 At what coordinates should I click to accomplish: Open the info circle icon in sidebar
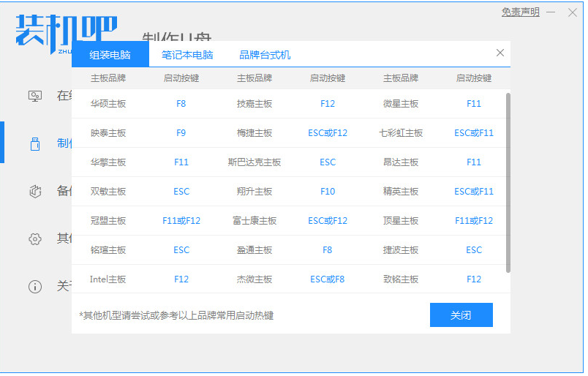35,286
